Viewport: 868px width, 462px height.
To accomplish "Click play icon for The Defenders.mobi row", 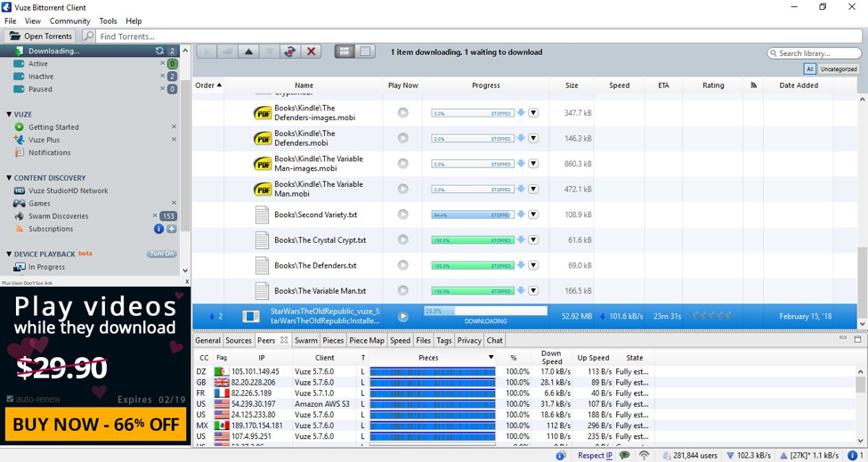I will coord(403,138).
